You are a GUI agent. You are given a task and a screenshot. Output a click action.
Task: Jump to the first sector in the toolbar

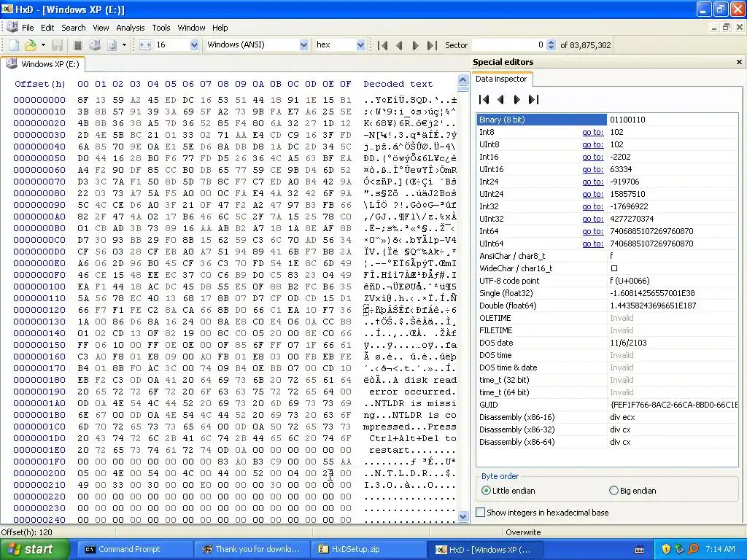pyautogui.click(x=382, y=45)
